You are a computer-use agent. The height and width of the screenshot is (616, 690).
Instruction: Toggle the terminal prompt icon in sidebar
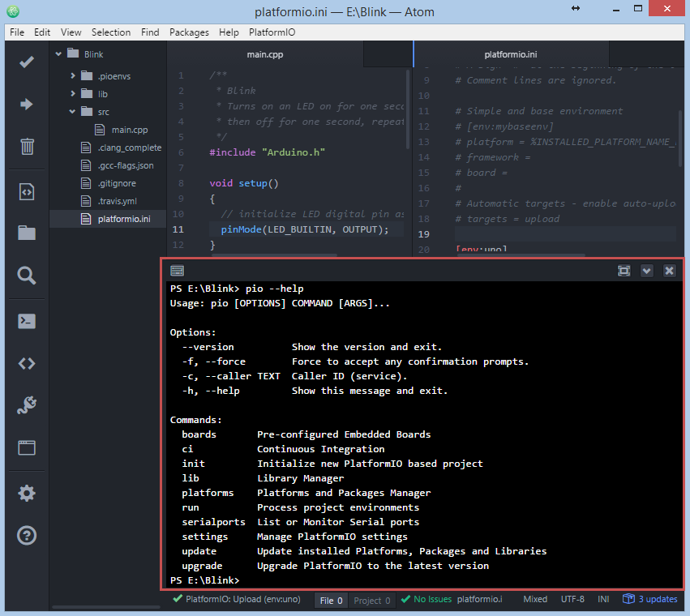27,321
